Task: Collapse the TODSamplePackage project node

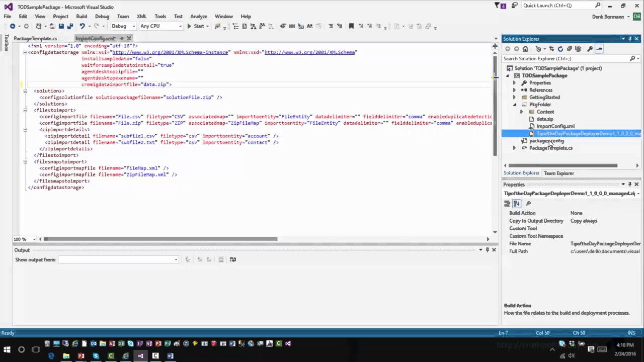Action: [x=507, y=75]
